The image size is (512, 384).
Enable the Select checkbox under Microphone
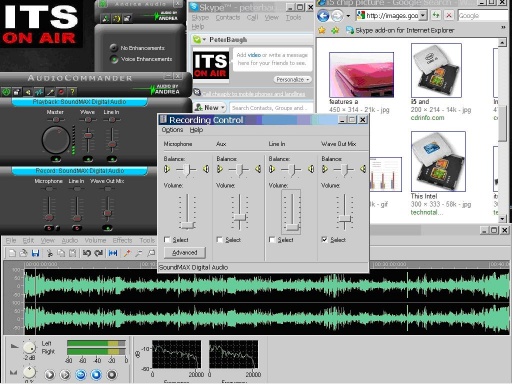[x=167, y=239]
